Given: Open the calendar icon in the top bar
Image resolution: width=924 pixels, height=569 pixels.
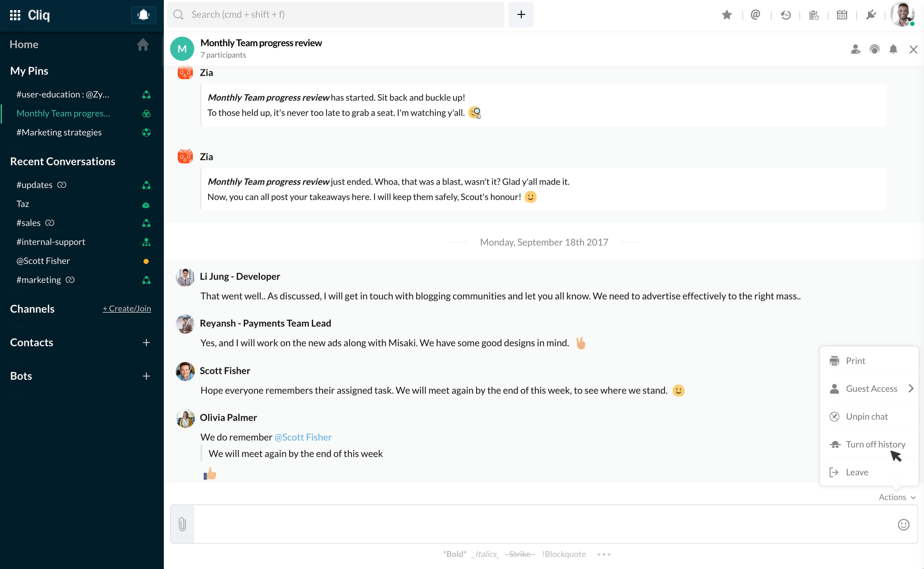Looking at the screenshot, I should pos(842,15).
